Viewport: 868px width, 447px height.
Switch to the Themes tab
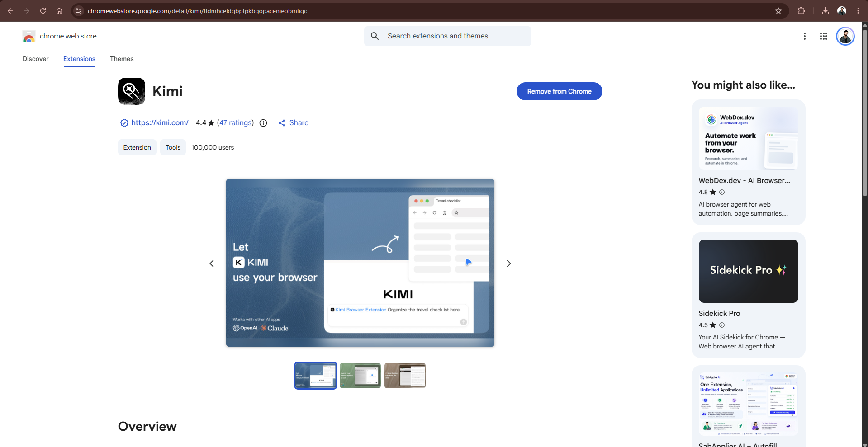tap(122, 59)
